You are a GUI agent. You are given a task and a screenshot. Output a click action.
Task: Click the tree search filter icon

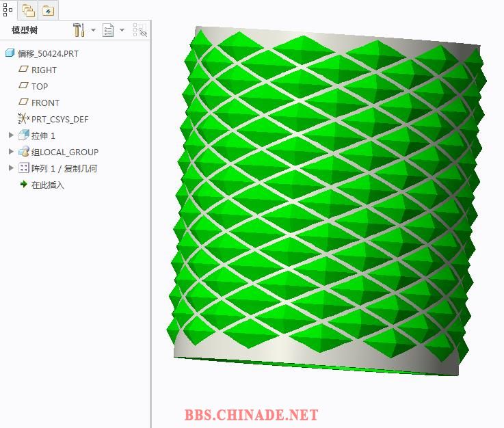click(x=140, y=30)
